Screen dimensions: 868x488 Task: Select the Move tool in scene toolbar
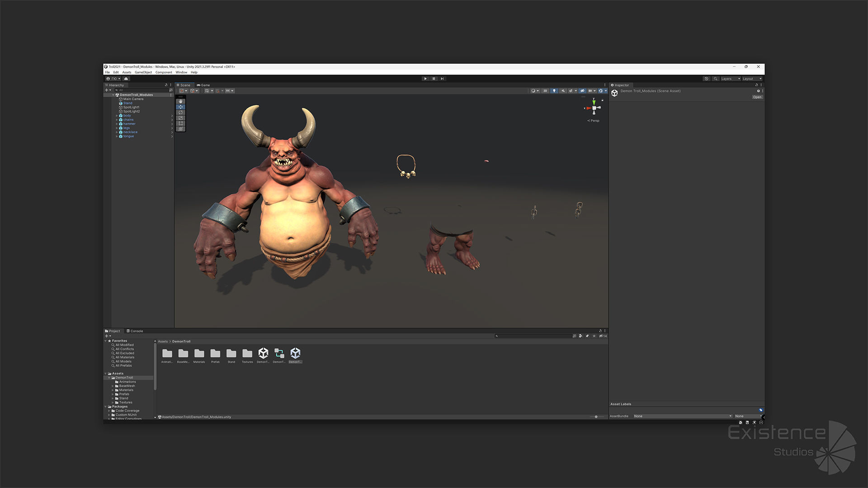pyautogui.click(x=181, y=107)
